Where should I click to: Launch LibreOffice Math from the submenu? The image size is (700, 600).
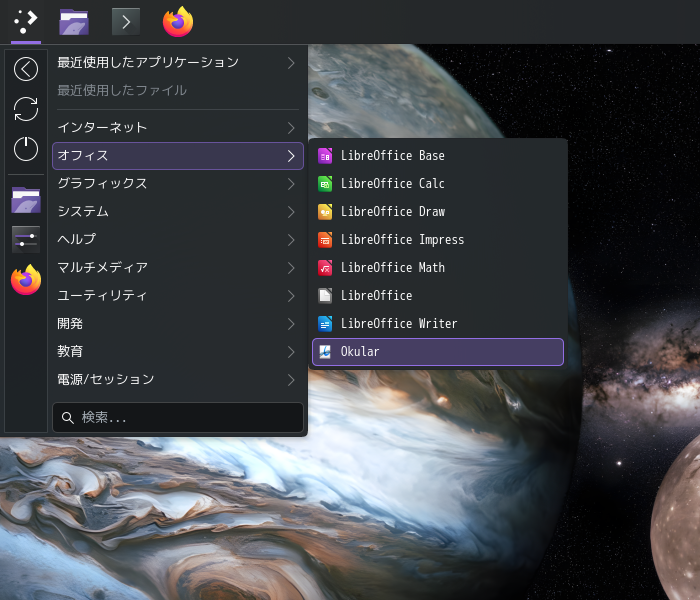[x=438, y=268]
